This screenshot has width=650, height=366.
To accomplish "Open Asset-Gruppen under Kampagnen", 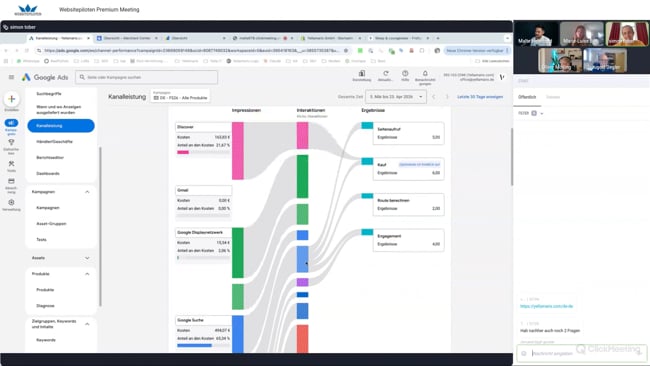I will coord(51,223).
